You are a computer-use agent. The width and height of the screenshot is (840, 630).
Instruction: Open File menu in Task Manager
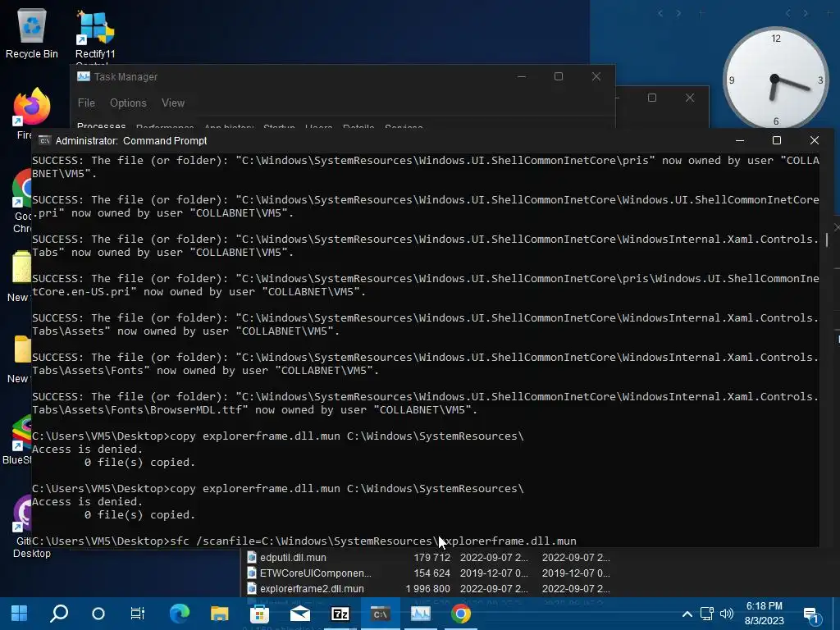coord(86,103)
